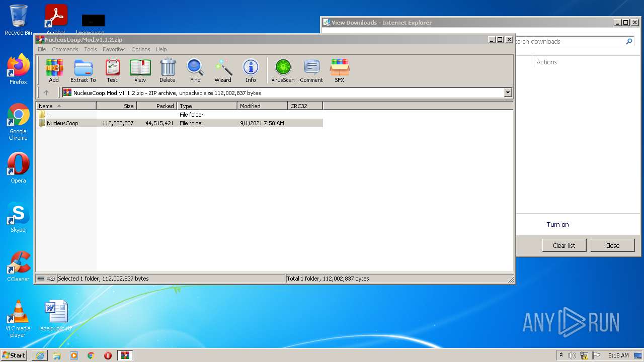The image size is (644, 362).
Task: Open Skype desktop shortcut
Action: pos(18,217)
